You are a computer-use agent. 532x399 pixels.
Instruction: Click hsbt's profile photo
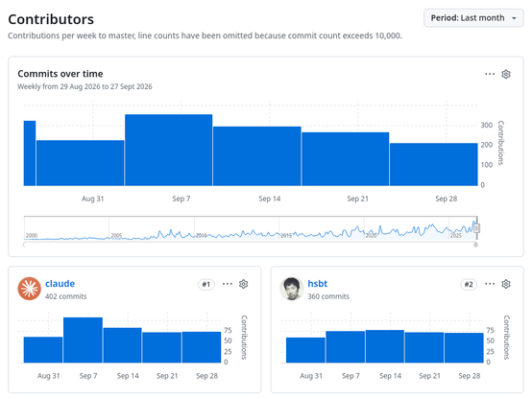click(292, 289)
